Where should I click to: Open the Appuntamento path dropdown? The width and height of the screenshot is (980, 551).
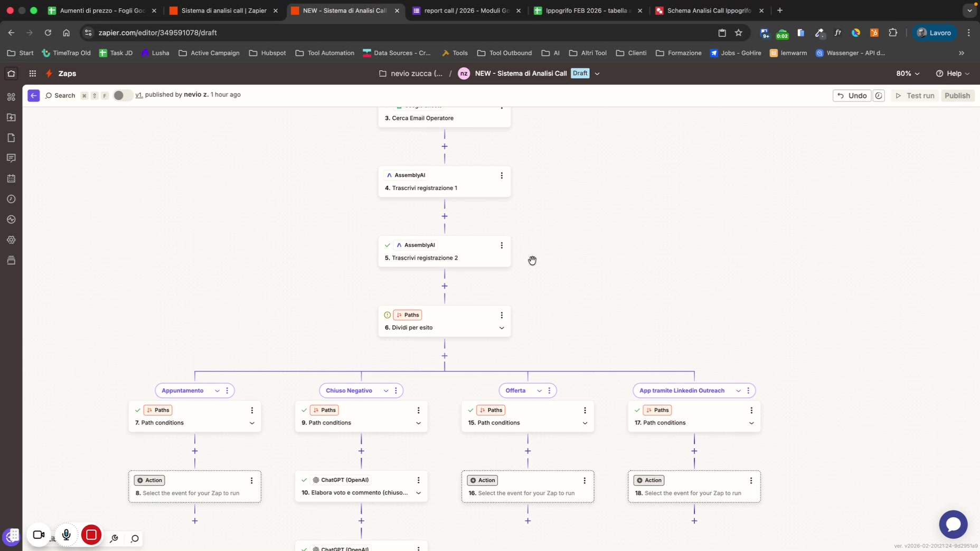point(217,391)
